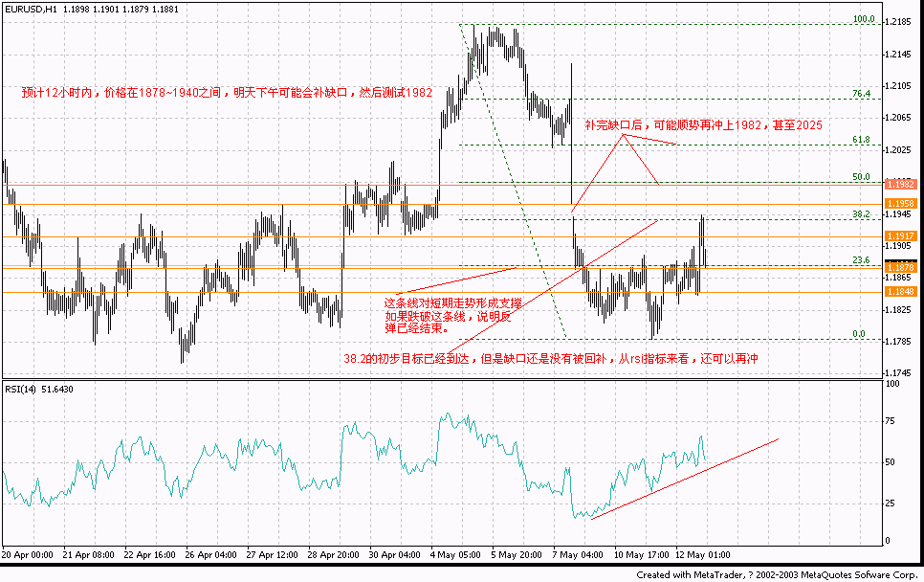Select the red annotation starting with 这条线对短期走势
Image resolution: width=924 pixels, height=582 pixels.
coord(453,316)
